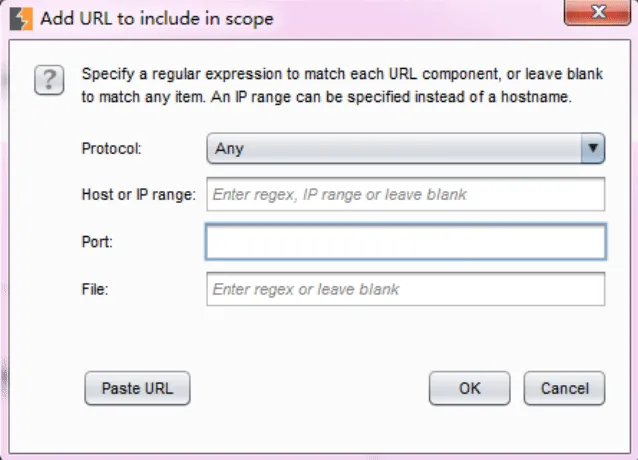Image resolution: width=638 pixels, height=460 pixels.
Task: Click the Enter regex or leave blank placeholder
Action: point(306,289)
